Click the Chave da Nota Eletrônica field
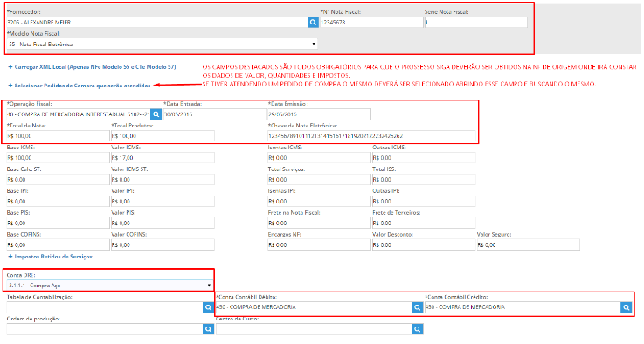The height and width of the screenshot is (344, 644). pyautogui.click(x=371, y=136)
